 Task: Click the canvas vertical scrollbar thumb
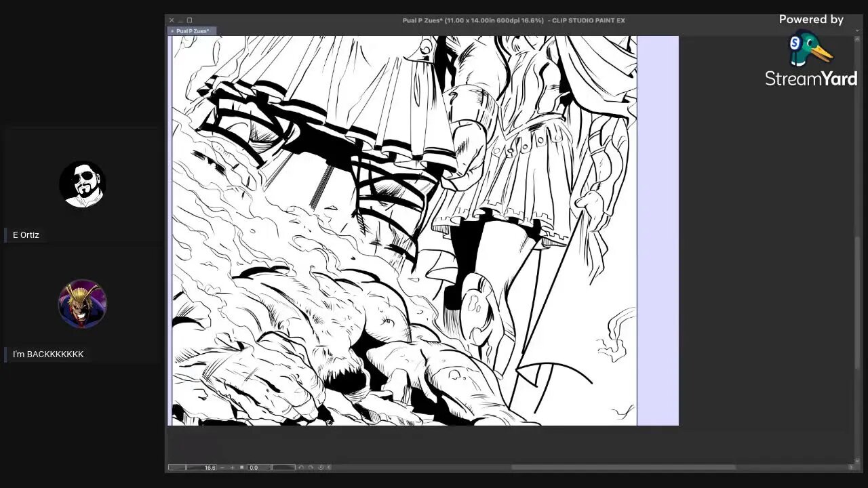(857, 302)
